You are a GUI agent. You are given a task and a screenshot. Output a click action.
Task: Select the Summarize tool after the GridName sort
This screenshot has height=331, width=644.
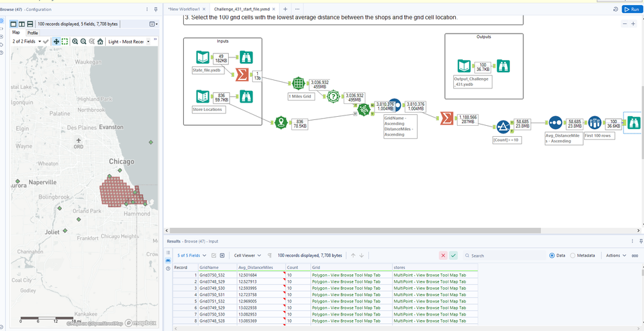(447, 119)
